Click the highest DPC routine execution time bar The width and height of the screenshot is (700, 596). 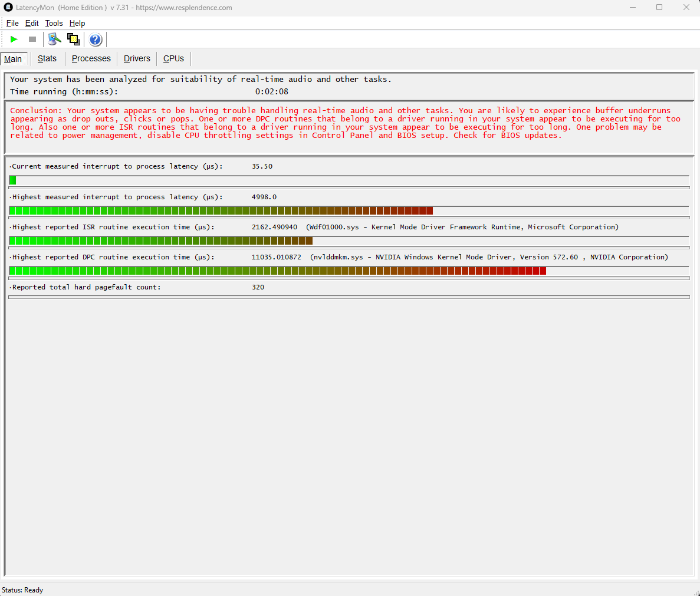(x=349, y=271)
